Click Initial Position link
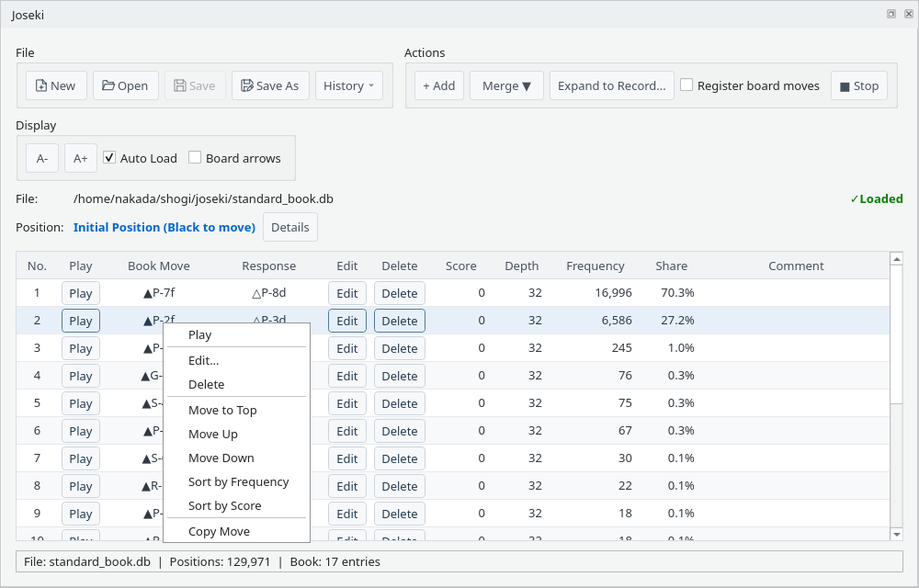This screenshot has height=588, width=919. (165, 227)
